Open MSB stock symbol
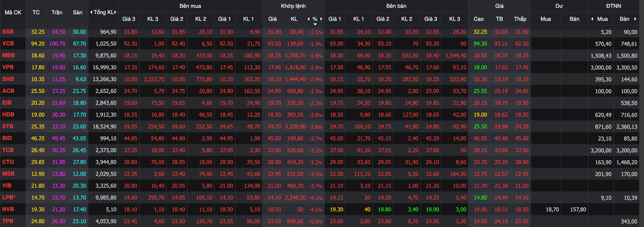The width and height of the screenshot is (644, 227). click(8, 174)
